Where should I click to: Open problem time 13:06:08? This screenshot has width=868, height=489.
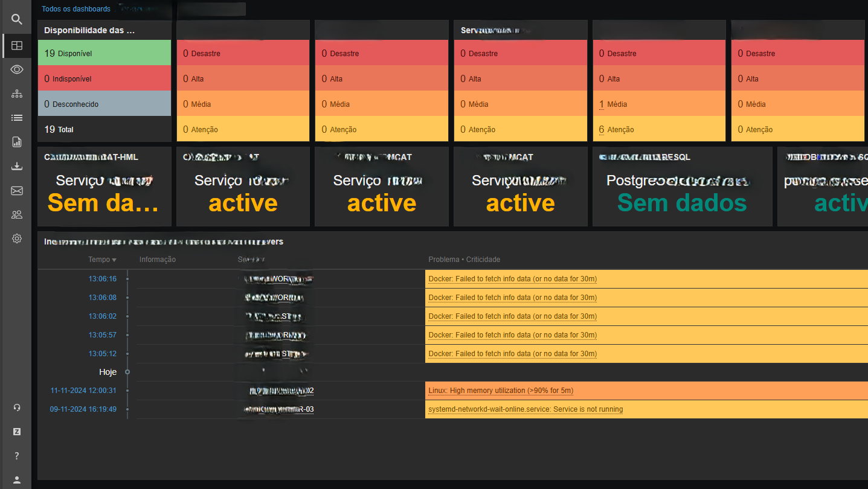pyautogui.click(x=103, y=298)
